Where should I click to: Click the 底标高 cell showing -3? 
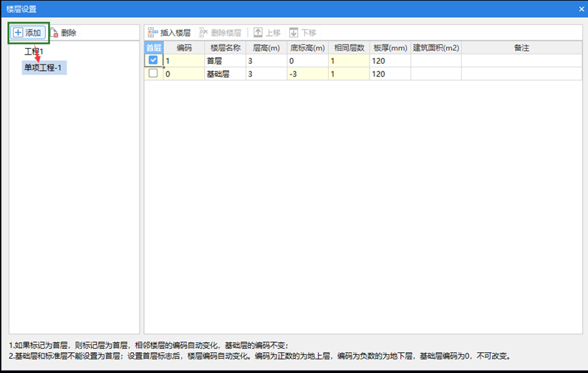point(307,73)
